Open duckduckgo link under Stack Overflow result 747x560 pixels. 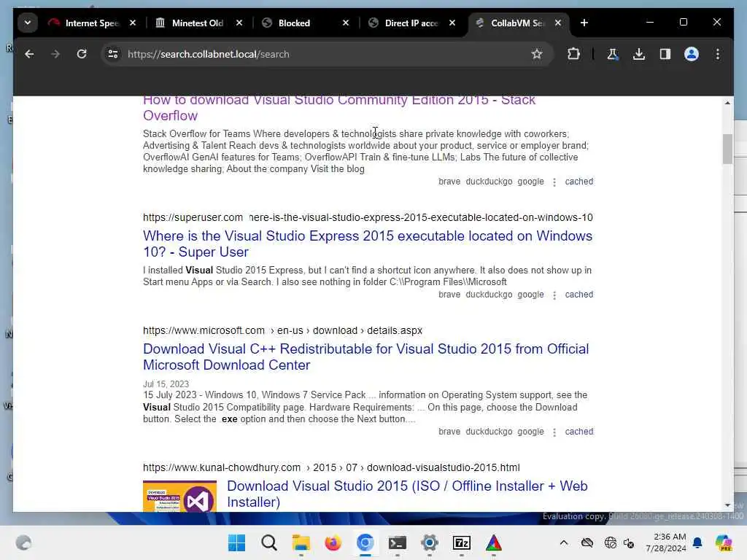(x=489, y=182)
